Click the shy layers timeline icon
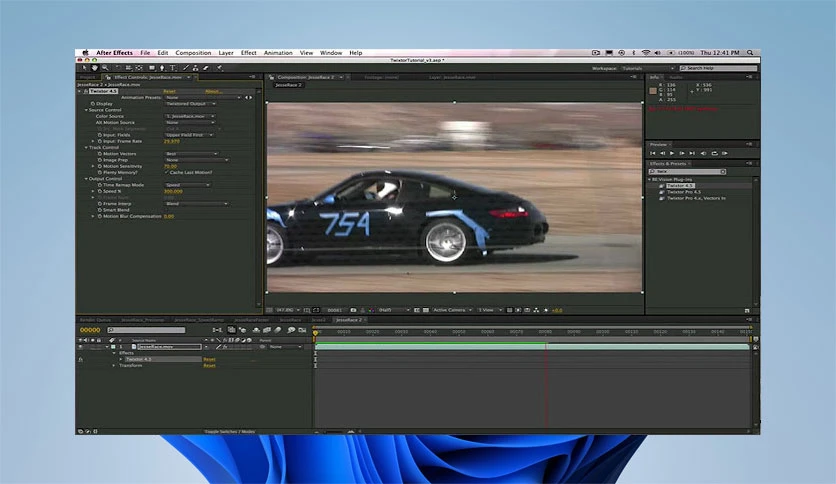Screen dimensions: 836x484 (256, 330)
